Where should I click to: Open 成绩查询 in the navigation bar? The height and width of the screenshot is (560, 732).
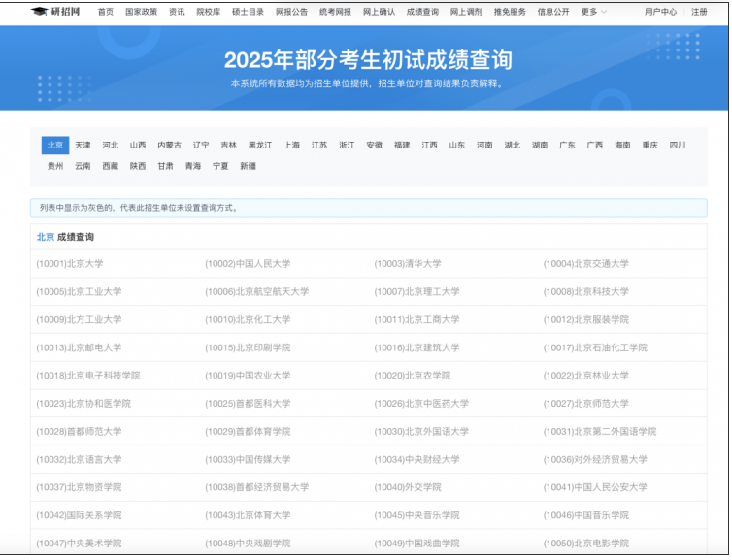click(x=422, y=12)
